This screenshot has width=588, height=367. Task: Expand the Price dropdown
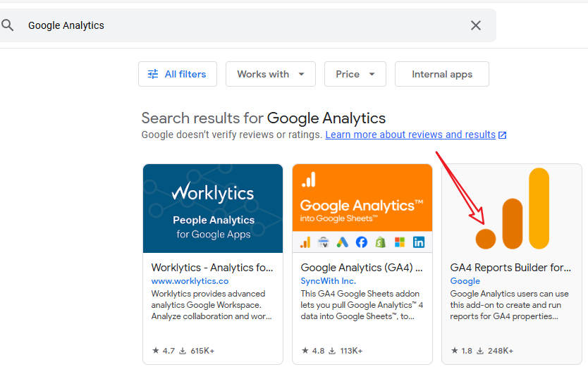pyautogui.click(x=355, y=74)
